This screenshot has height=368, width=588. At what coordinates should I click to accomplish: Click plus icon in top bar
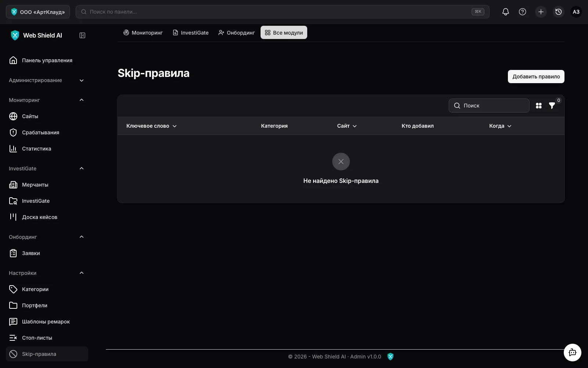tap(541, 12)
